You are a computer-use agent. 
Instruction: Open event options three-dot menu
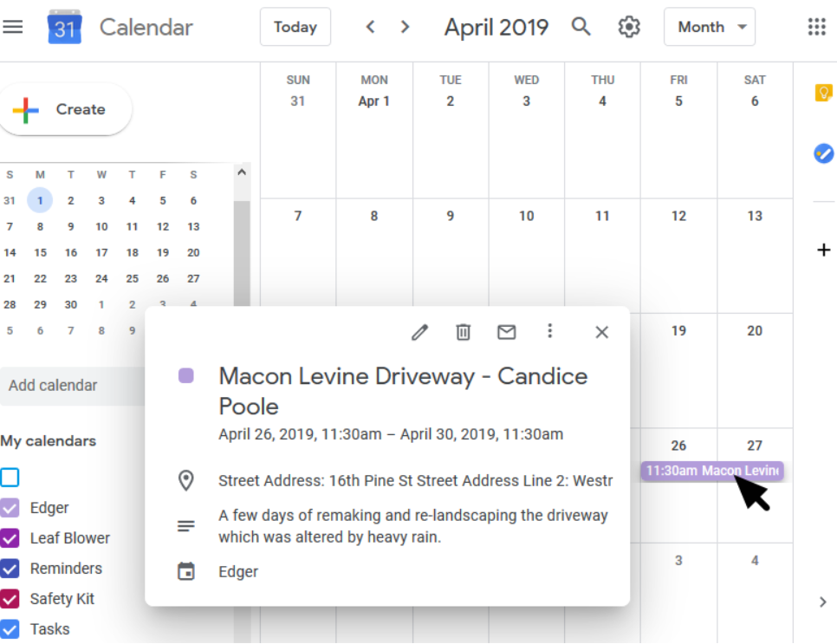coord(549,331)
